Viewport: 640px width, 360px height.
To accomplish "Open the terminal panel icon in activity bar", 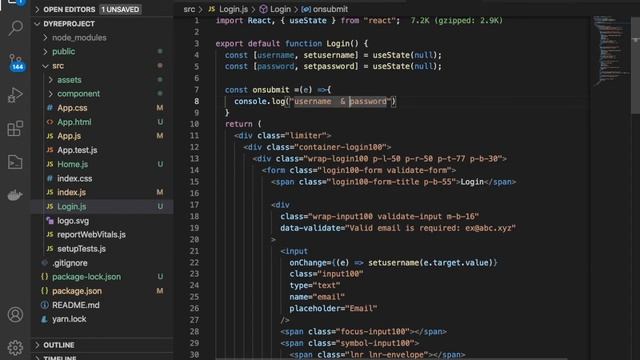I will tap(16, 162).
